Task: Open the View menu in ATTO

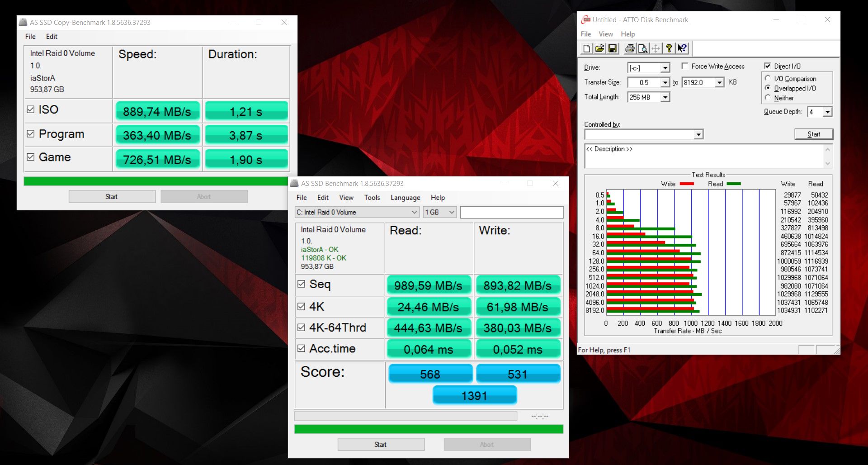Action: (x=605, y=34)
